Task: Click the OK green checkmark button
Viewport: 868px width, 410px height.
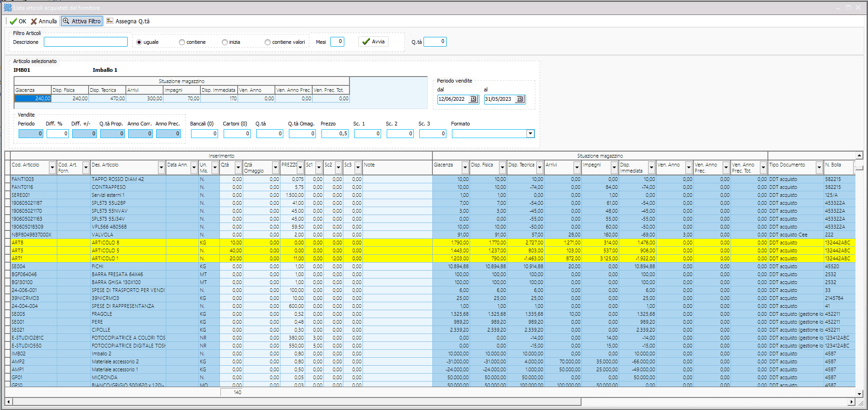Action: 18,21
